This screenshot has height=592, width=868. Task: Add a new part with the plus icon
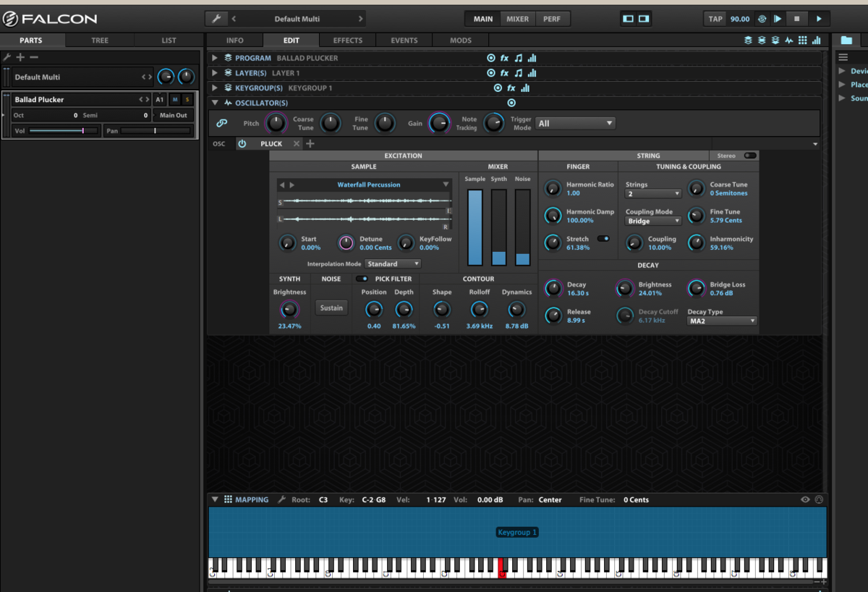pyautogui.click(x=20, y=57)
